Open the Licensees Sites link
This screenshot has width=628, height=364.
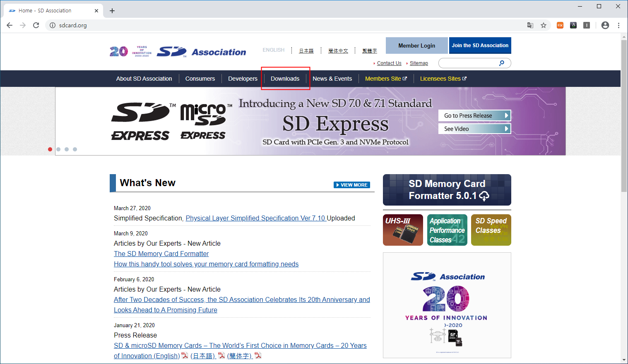pyautogui.click(x=443, y=79)
